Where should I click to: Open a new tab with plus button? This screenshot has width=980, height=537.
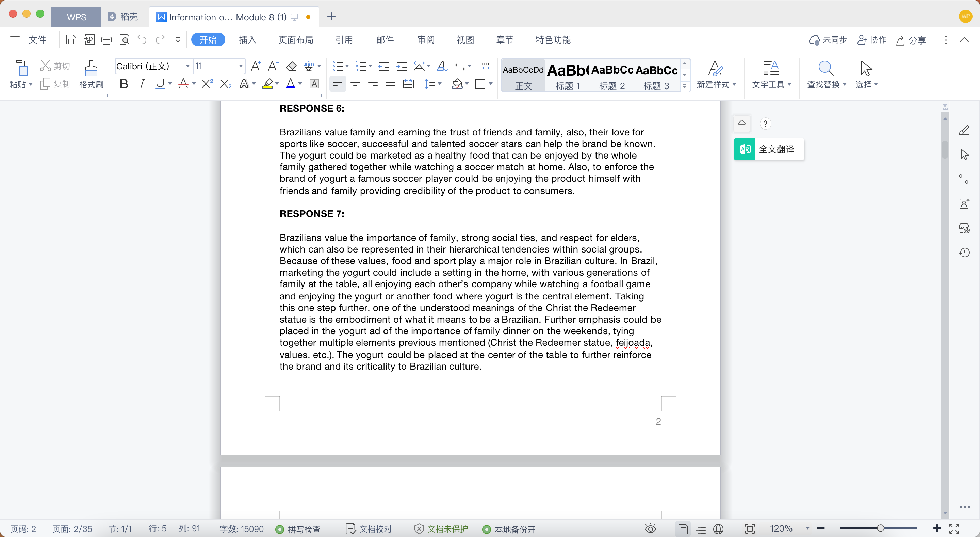(x=331, y=16)
